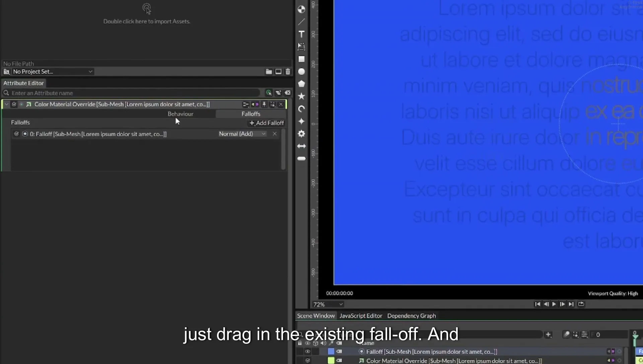The height and width of the screenshot is (364, 643).
Task: Switch to the Falloffs tab
Action: (251, 114)
